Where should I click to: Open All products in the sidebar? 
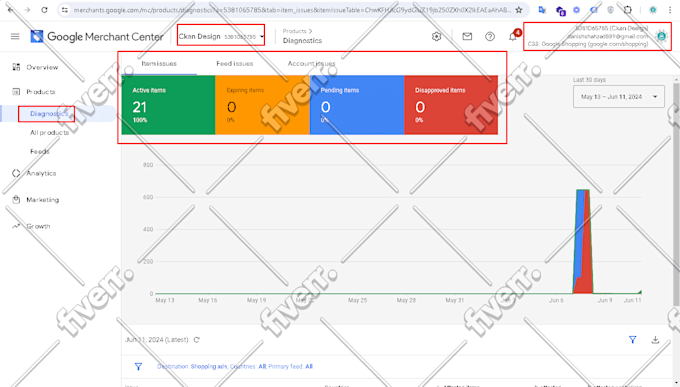(x=49, y=132)
